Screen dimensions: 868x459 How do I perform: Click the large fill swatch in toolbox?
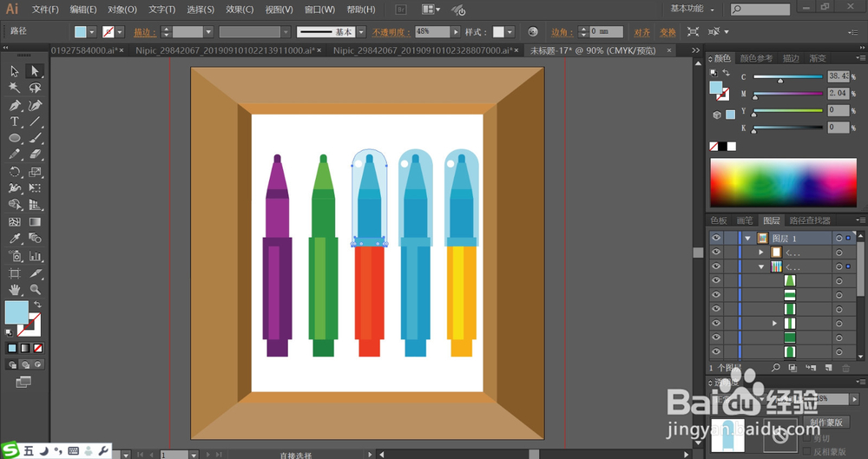[x=16, y=312]
